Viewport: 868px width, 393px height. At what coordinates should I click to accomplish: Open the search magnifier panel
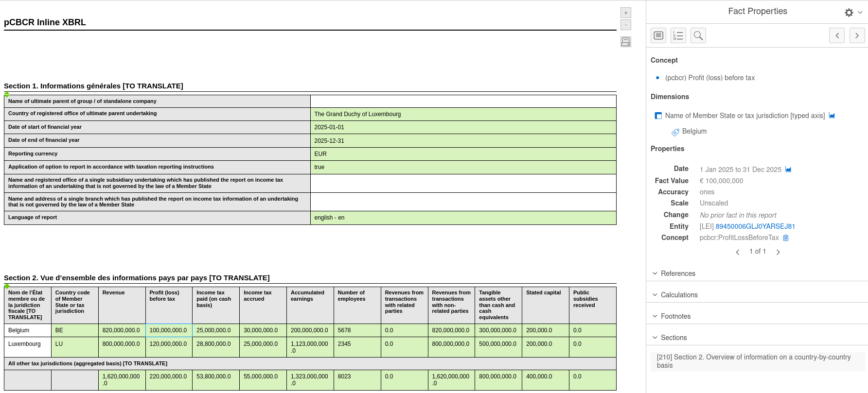tap(698, 35)
